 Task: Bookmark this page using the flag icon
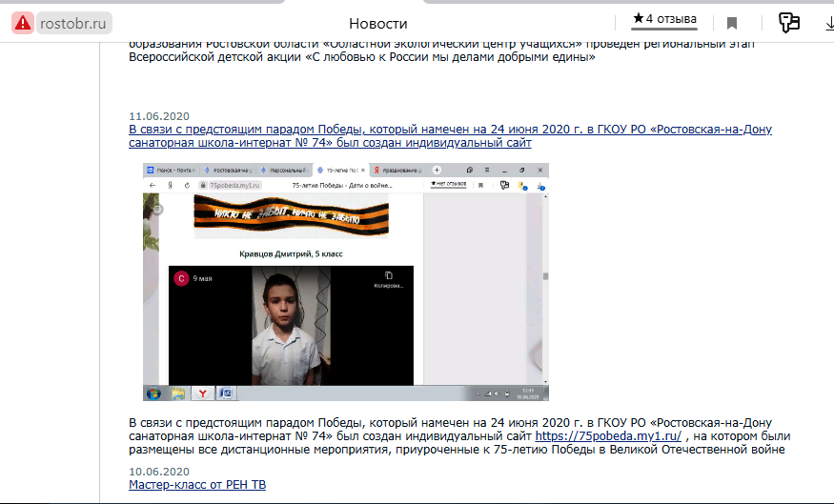pos(732,23)
